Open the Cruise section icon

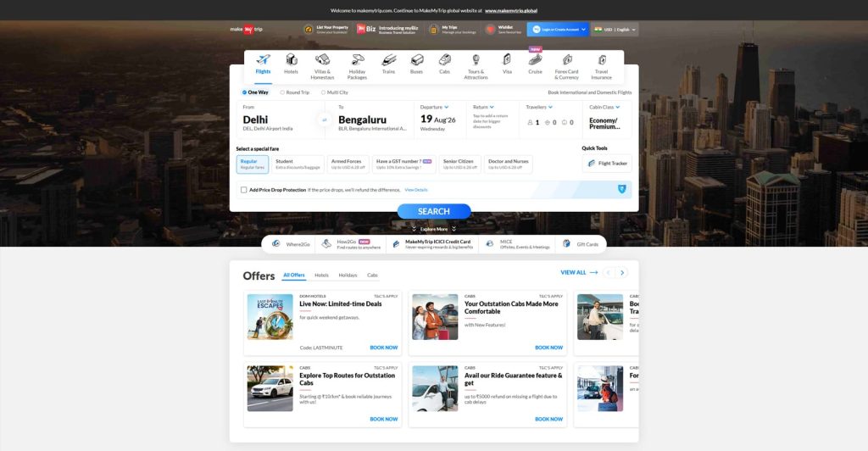tap(536, 59)
